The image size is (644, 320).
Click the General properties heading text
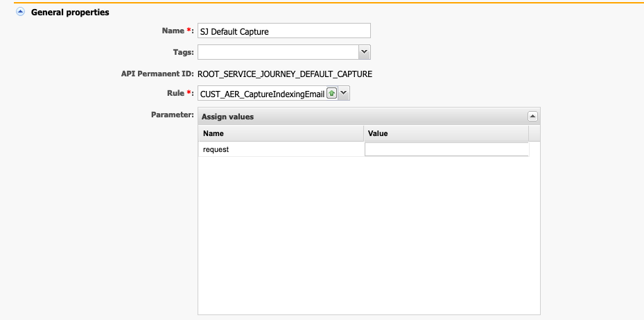70,12
